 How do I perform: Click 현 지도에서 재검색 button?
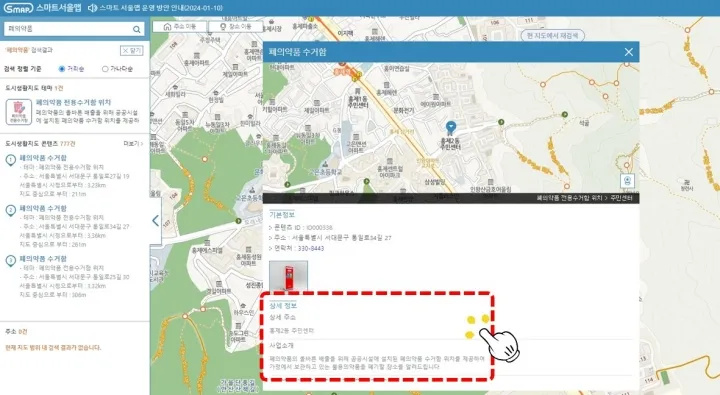(x=553, y=35)
